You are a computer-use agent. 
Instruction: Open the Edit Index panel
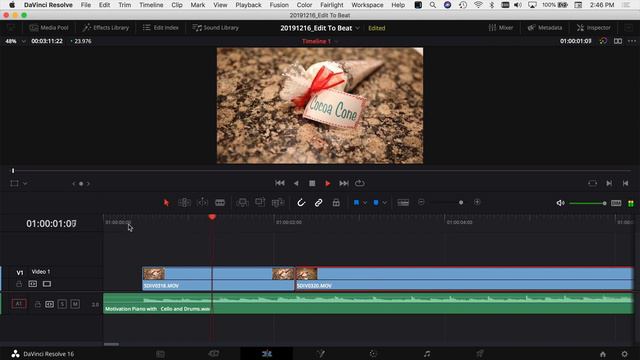tap(161, 28)
